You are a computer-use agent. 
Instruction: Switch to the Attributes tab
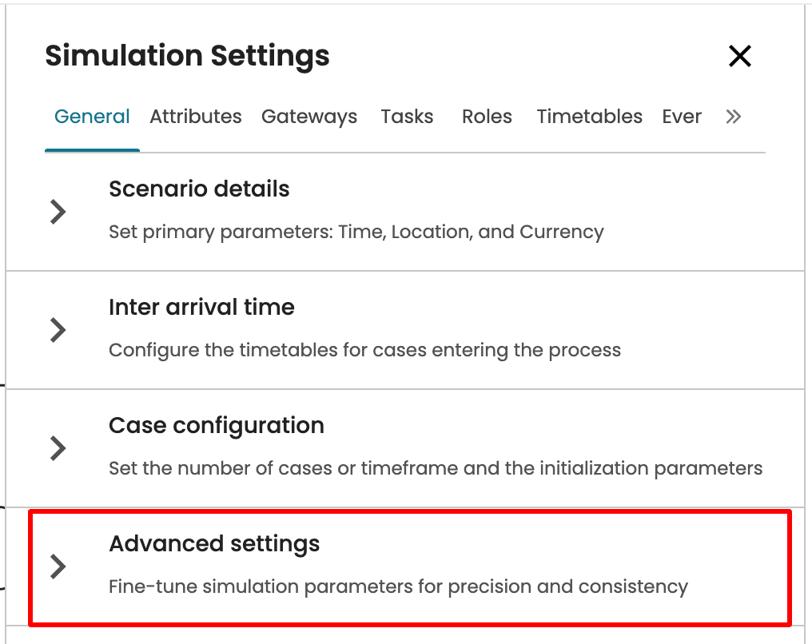pyautogui.click(x=196, y=117)
